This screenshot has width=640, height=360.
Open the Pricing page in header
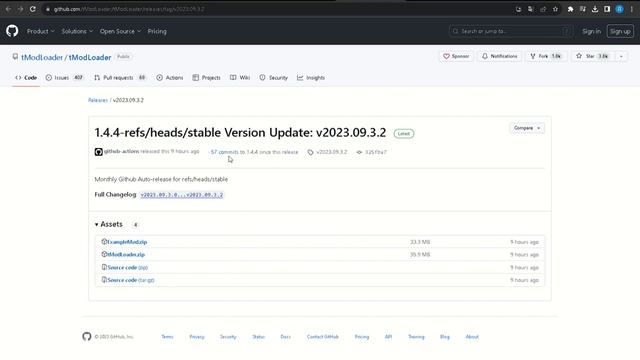(x=157, y=31)
